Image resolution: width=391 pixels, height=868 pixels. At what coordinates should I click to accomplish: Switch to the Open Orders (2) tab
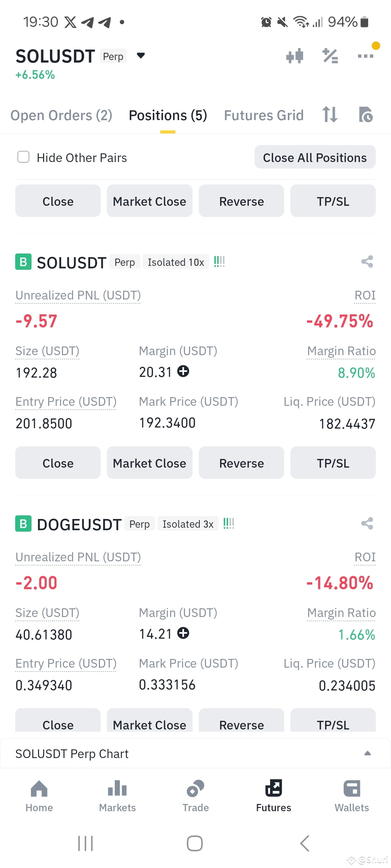coord(61,115)
